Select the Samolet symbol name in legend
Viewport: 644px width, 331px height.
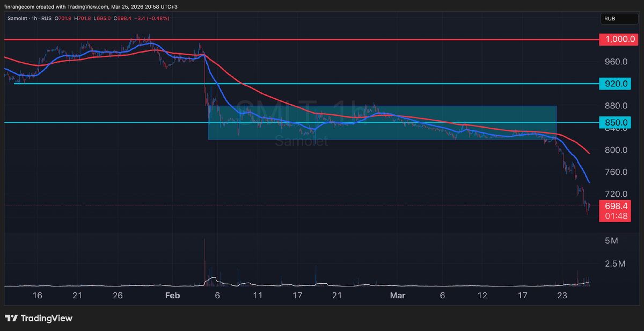[18, 18]
